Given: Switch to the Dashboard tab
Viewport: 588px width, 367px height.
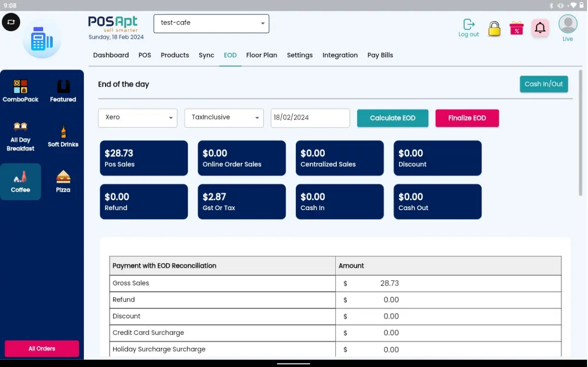Looking at the screenshot, I should 111,55.
